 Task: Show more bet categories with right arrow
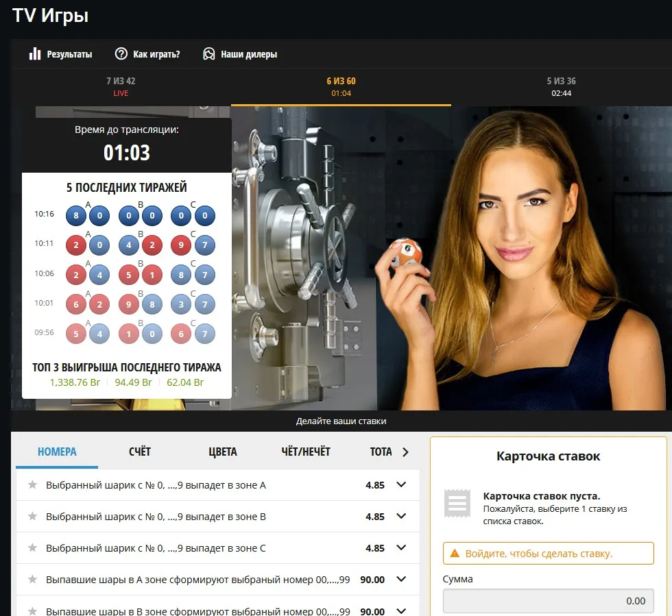point(405,452)
